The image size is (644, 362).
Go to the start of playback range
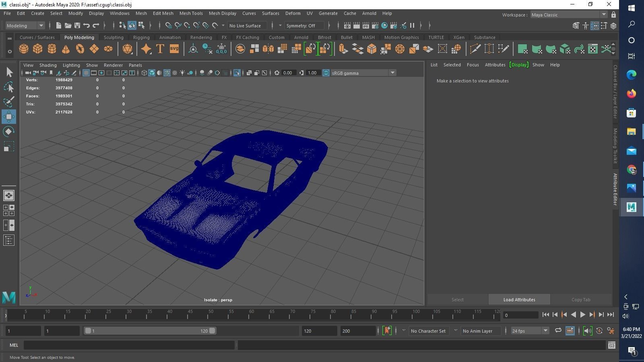point(545,315)
